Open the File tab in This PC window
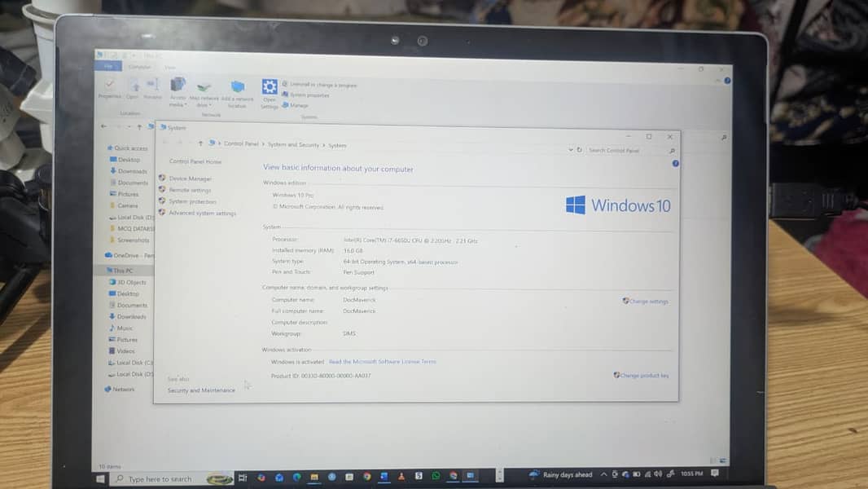The image size is (868, 489). pyautogui.click(x=108, y=67)
